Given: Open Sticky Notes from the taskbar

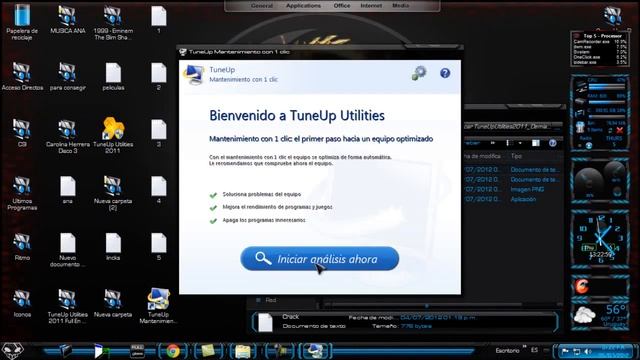Looking at the screenshot, I should [208, 351].
